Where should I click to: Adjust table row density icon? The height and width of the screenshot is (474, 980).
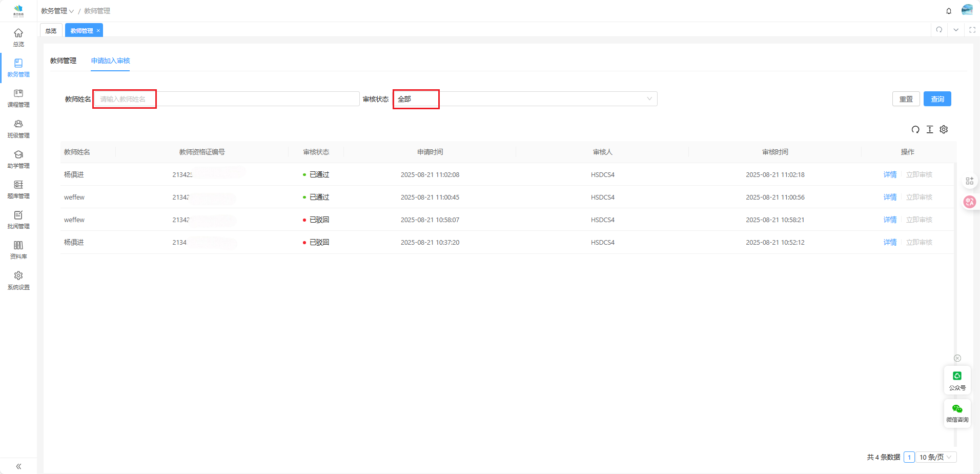click(x=930, y=130)
